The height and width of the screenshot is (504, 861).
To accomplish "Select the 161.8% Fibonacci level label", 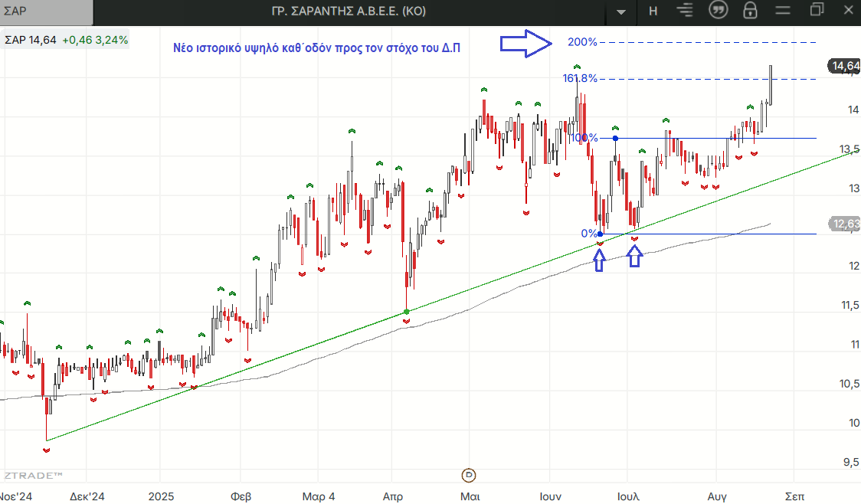I will [580, 78].
